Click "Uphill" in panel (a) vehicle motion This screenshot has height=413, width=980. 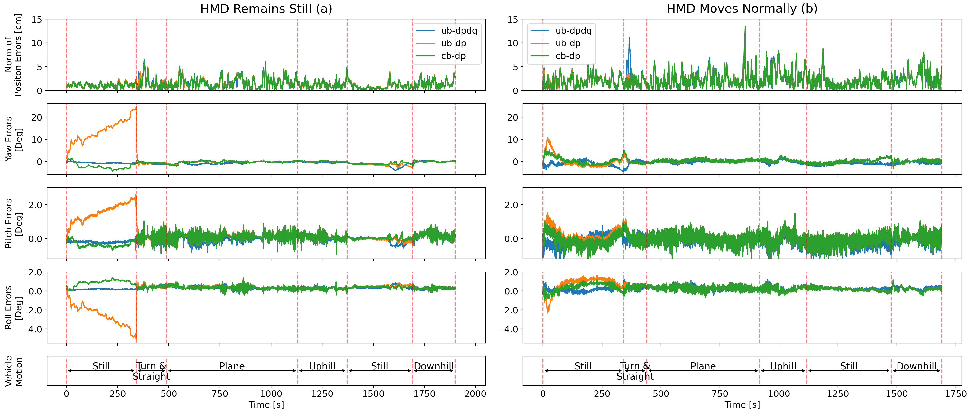click(322, 366)
